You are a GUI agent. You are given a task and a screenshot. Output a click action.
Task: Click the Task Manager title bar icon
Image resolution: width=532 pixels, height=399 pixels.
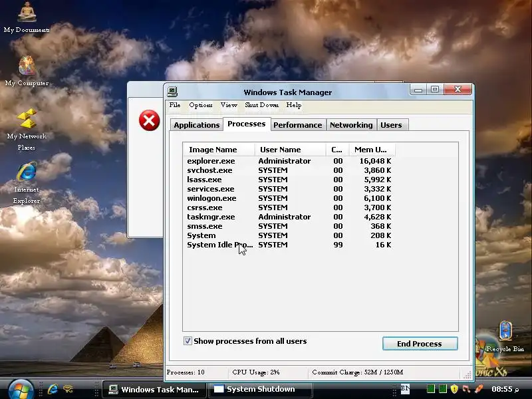172,92
